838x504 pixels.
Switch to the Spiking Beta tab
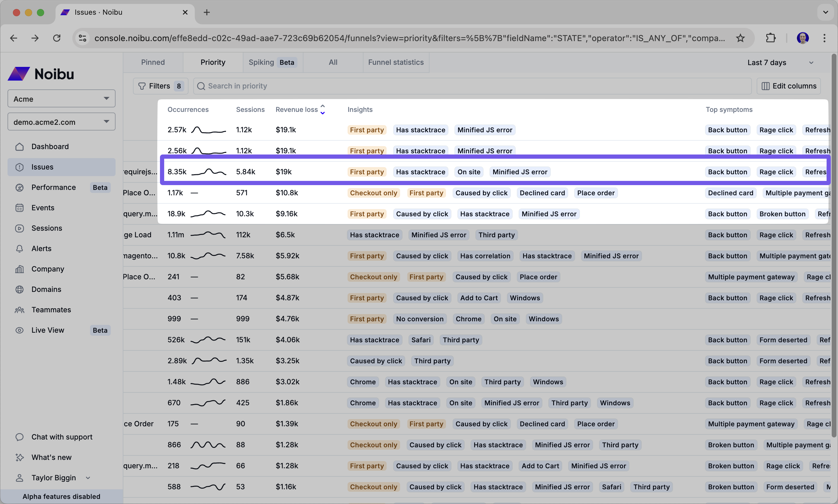[x=273, y=62]
